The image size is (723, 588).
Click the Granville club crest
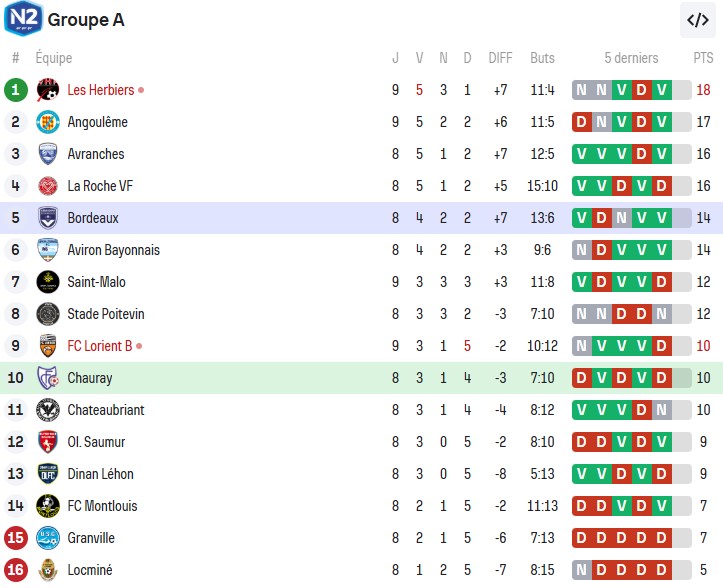click(47, 538)
